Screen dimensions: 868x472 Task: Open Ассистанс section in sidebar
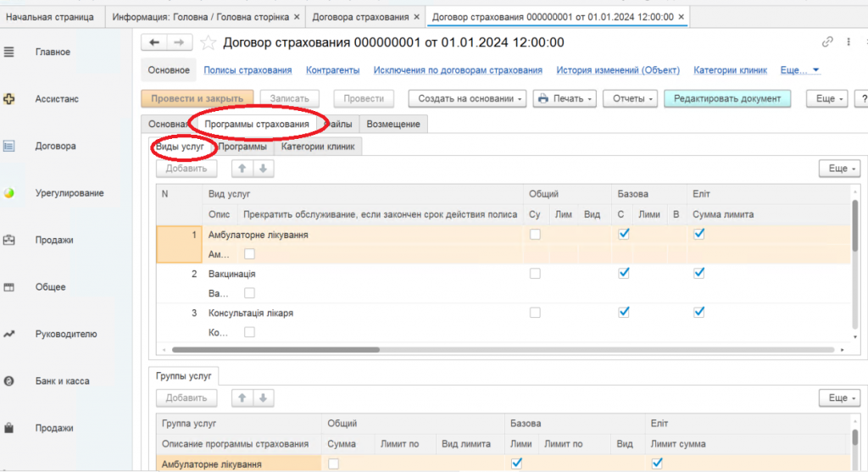click(x=57, y=99)
